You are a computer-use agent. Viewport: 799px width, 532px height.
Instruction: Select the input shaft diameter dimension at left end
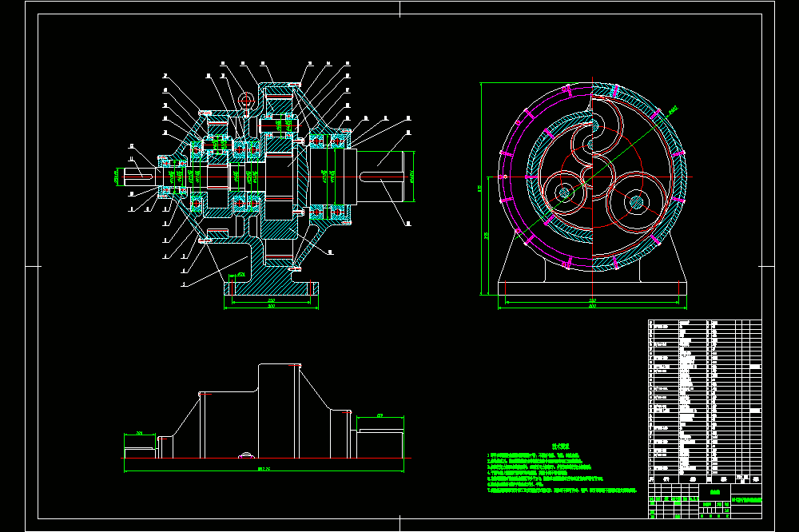click(x=116, y=177)
